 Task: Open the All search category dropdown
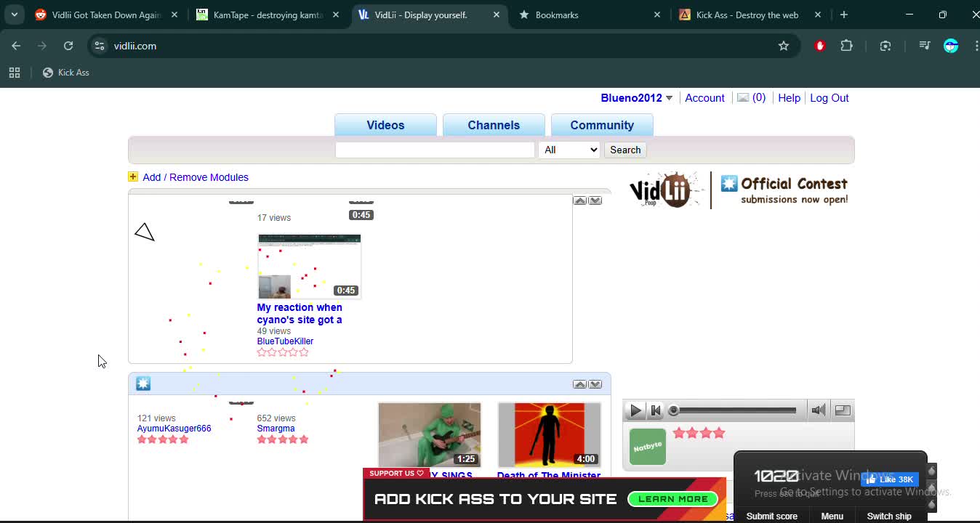570,149
